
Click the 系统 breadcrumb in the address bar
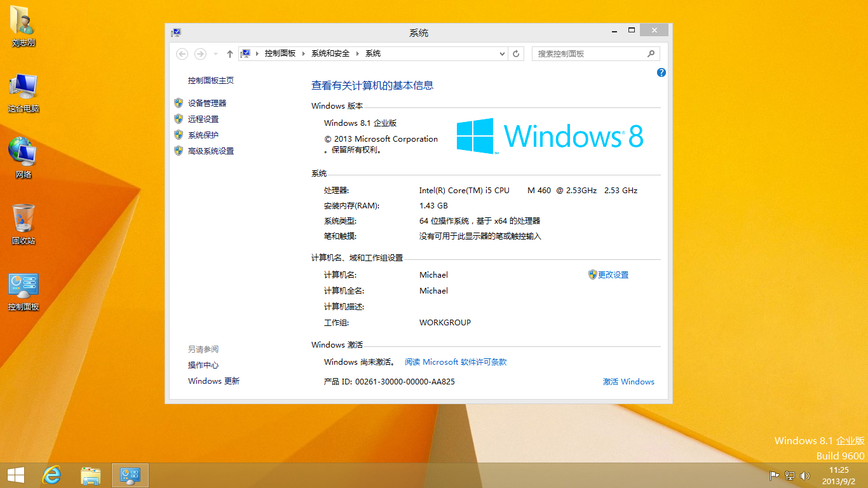click(373, 53)
